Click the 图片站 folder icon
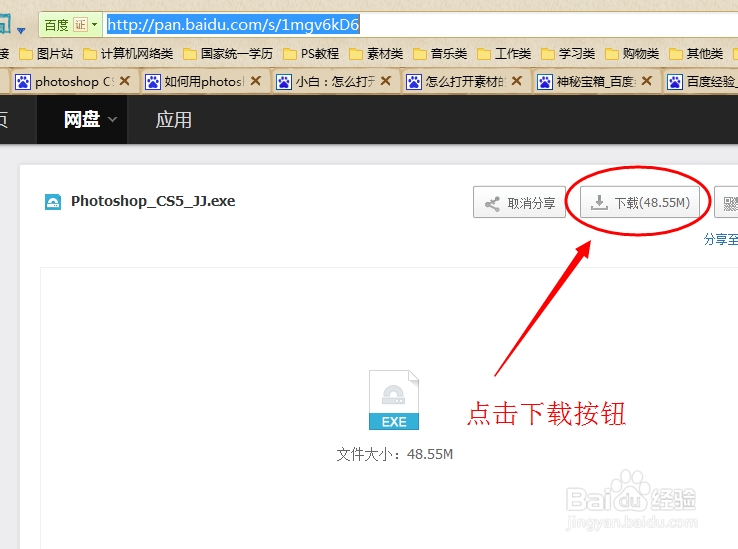This screenshot has width=738, height=549. coord(25,54)
